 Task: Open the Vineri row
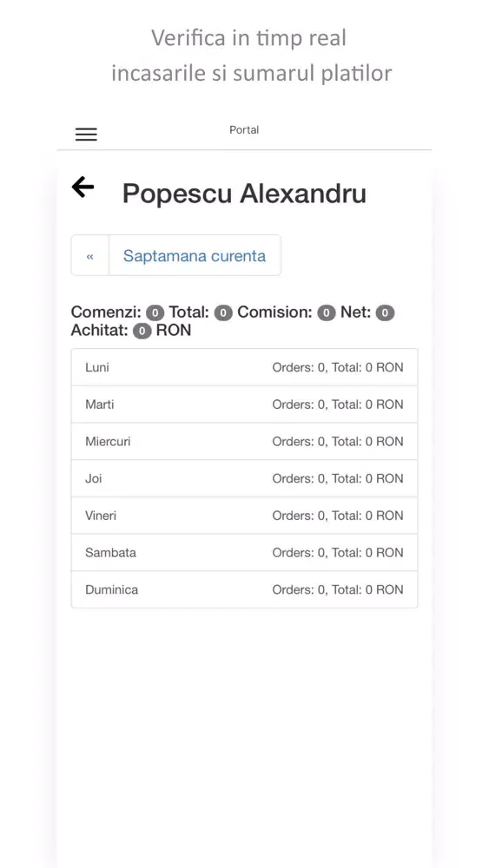244,516
